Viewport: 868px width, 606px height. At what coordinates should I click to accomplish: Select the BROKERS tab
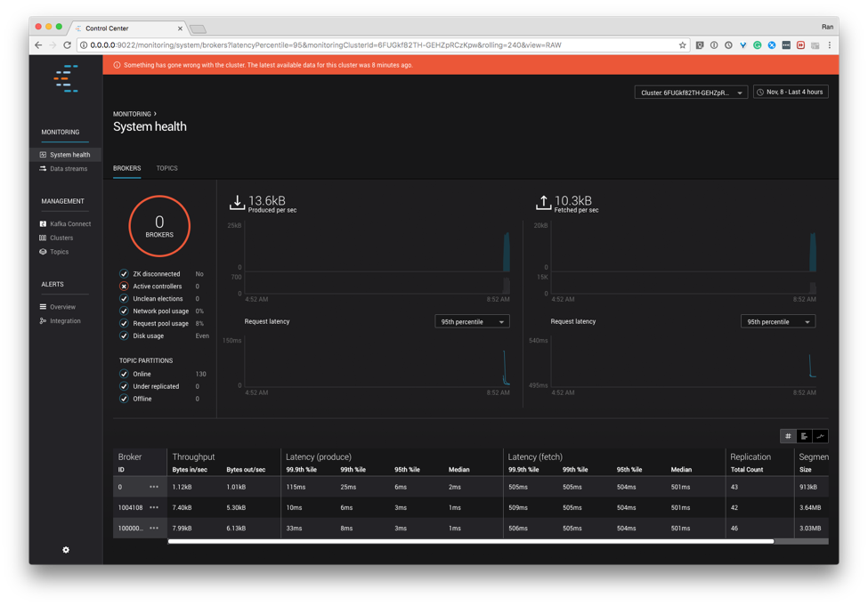(x=126, y=168)
